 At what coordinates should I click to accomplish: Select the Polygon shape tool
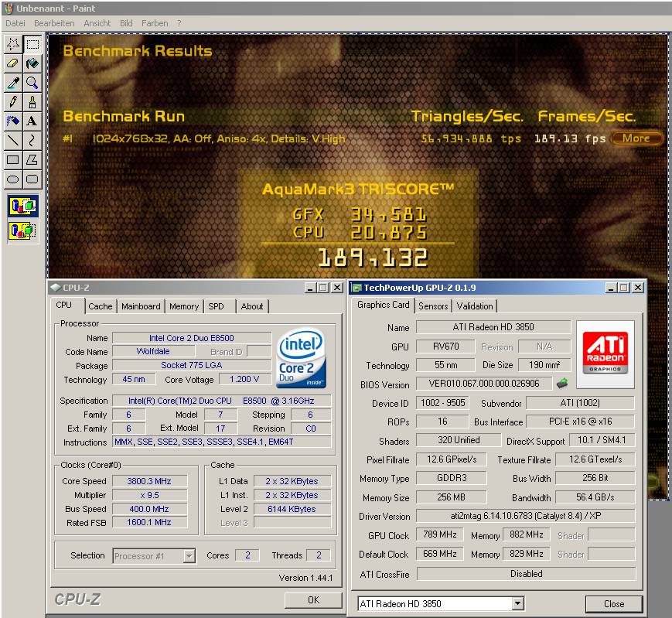pyautogui.click(x=32, y=160)
